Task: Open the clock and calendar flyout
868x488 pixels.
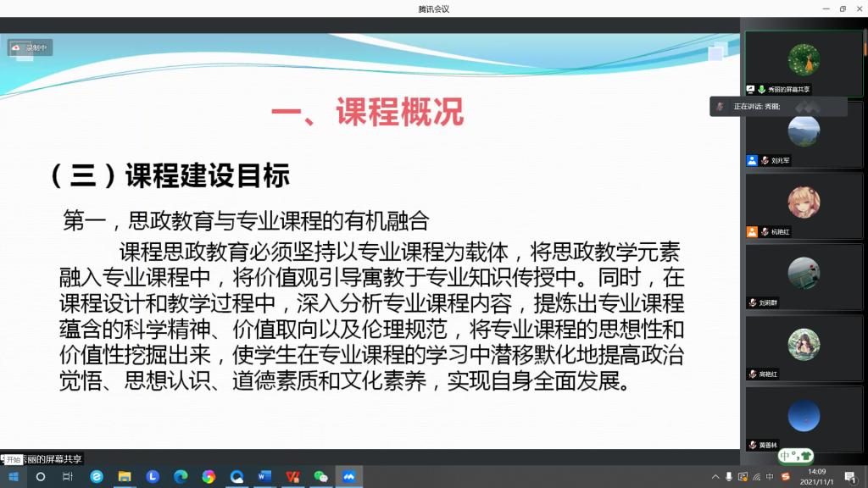Action: [816, 477]
